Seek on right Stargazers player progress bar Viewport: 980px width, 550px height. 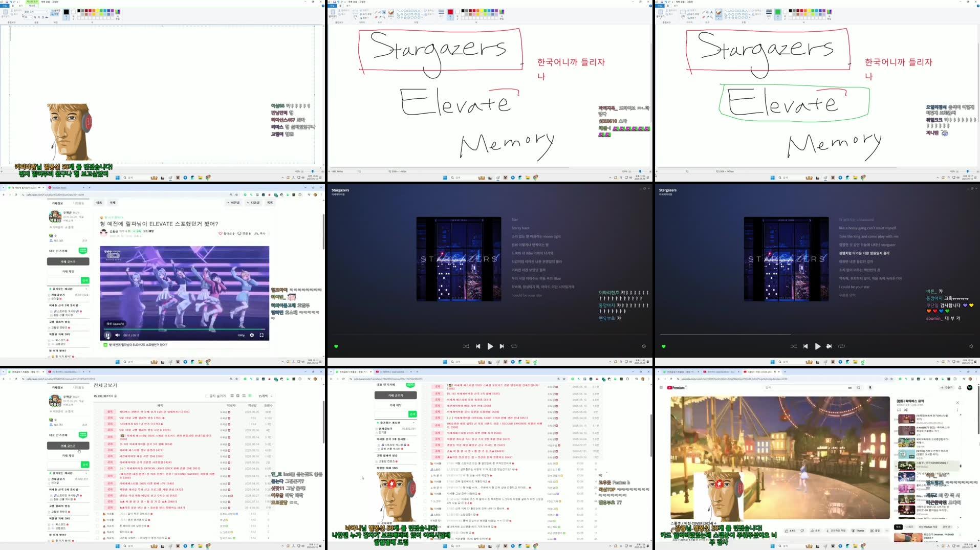tap(817, 335)
